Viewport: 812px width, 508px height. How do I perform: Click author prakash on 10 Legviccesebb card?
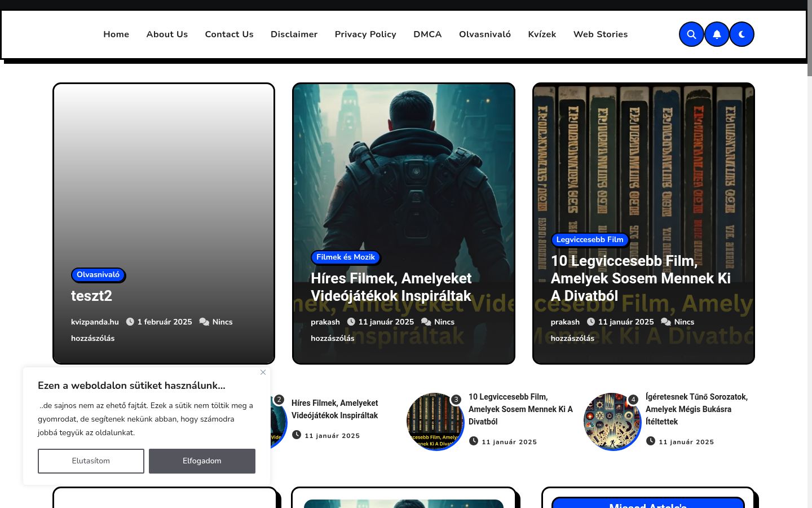click(565, 322)
